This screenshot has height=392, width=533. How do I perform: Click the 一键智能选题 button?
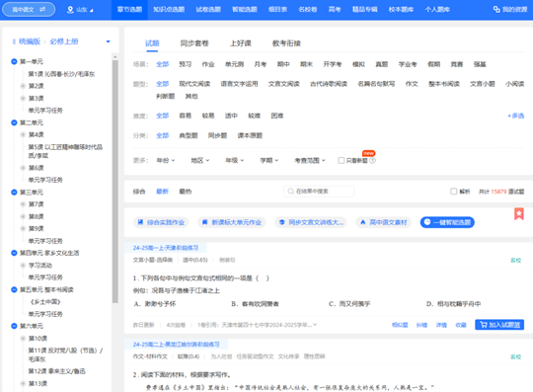pos(447,222)
